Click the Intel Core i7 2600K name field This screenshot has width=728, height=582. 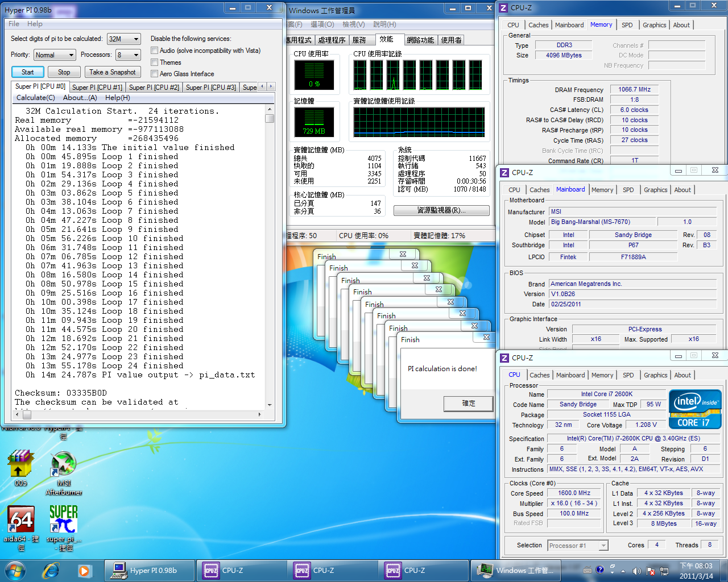[x=606, y=394]
